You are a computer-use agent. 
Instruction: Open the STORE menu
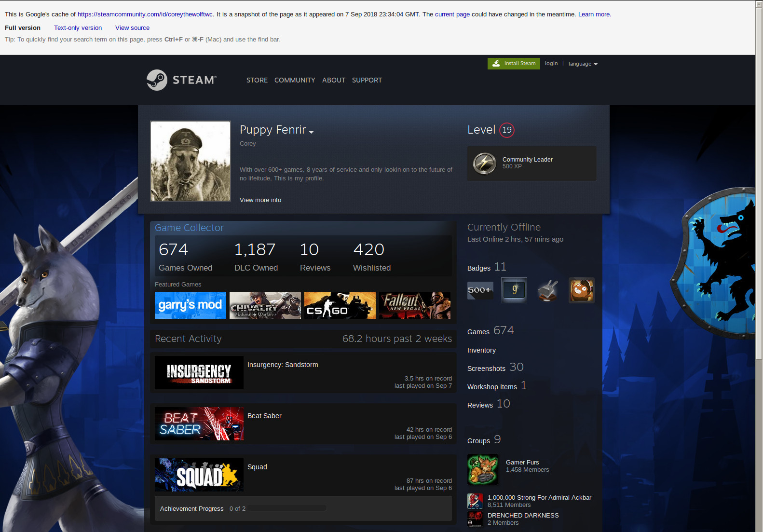point(257,80)
